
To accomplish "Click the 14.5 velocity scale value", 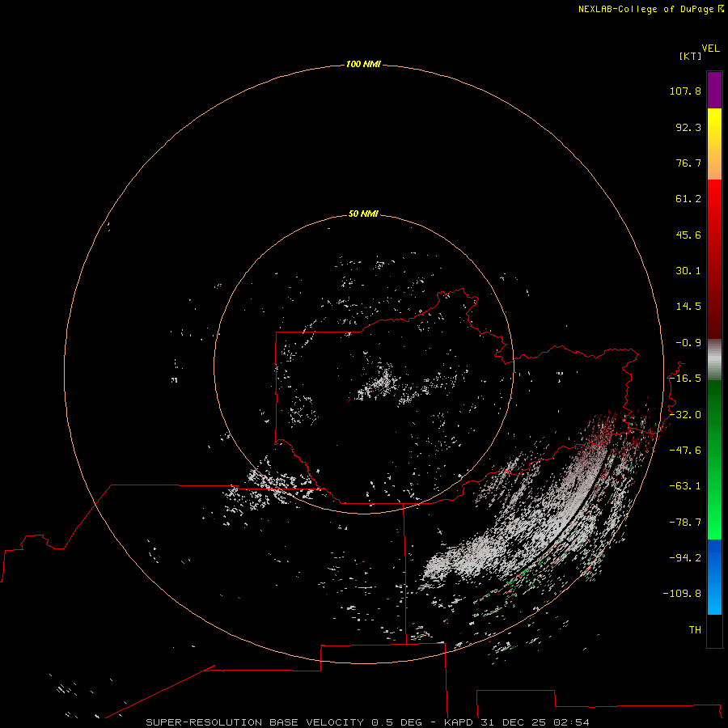I will [x=688, y=307].
